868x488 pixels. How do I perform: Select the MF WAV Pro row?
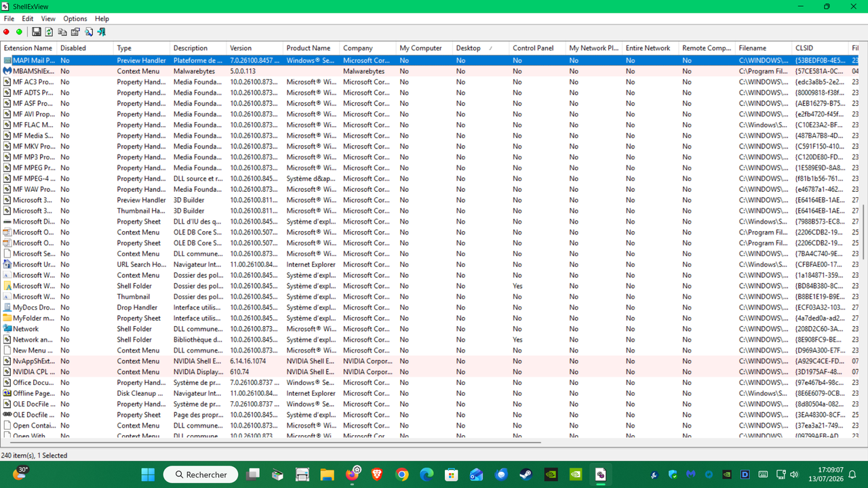click(x=431, y=189)
